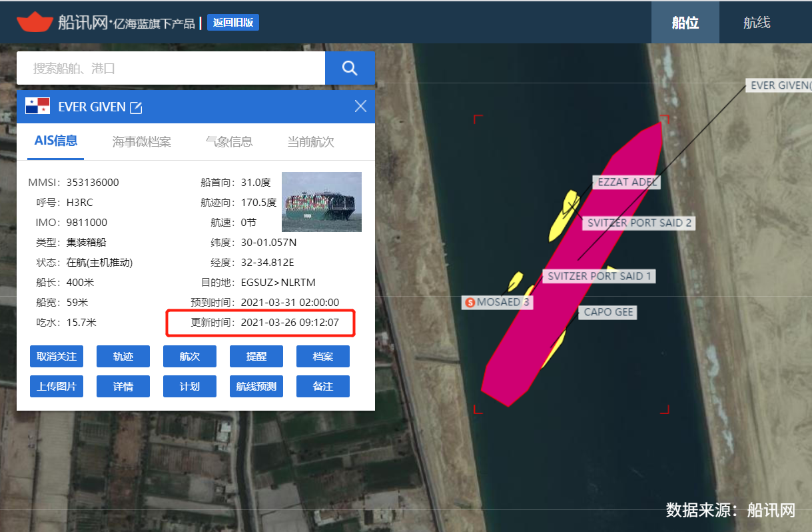Click the EZZAT ADEL map label
This screenshot has width=812, height=532.
(627, 182)
